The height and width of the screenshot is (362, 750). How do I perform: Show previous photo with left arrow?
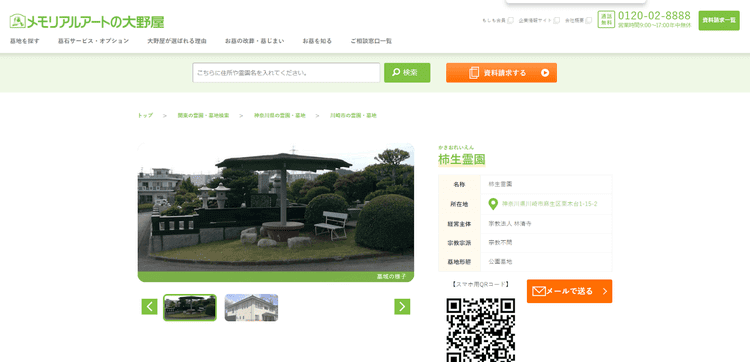149,307
